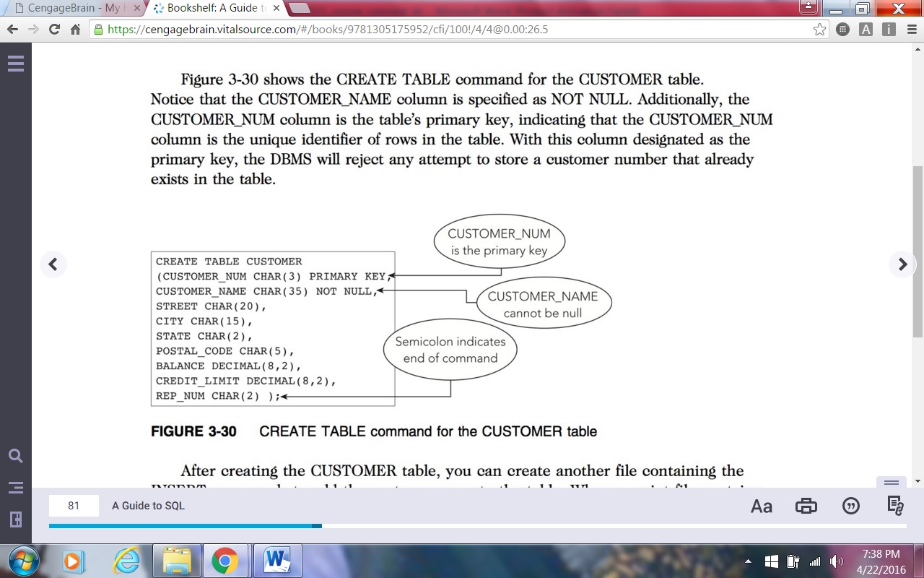Click the STATE CHAR(2) line
Screen dimensions: 924x578
click(x=204, y=337)
